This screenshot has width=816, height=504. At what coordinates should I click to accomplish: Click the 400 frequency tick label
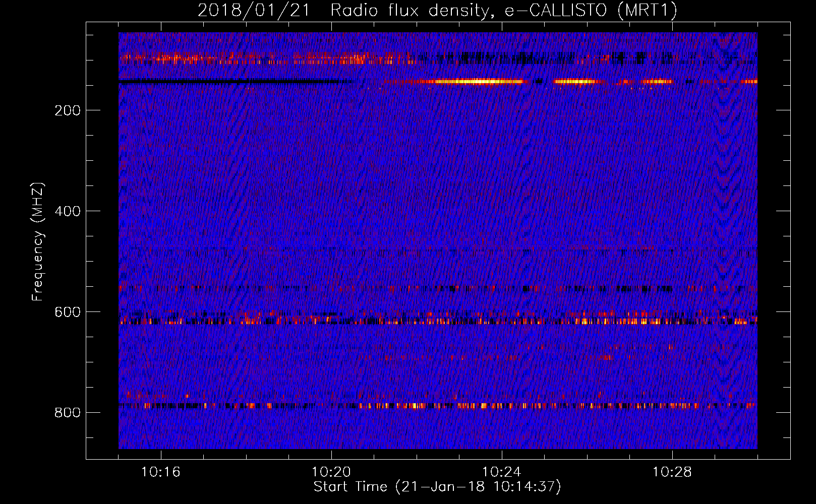[x=68, y=211]
